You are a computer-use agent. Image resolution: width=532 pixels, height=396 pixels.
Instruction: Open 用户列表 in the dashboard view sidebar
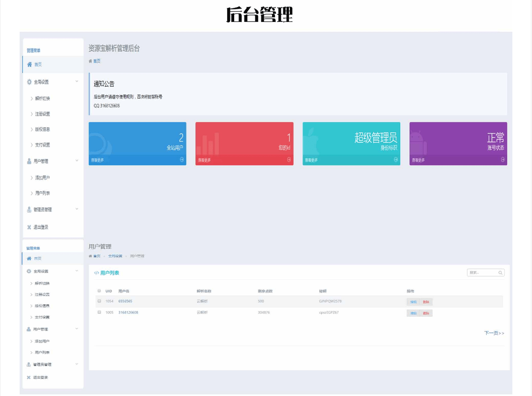[43, 193]
